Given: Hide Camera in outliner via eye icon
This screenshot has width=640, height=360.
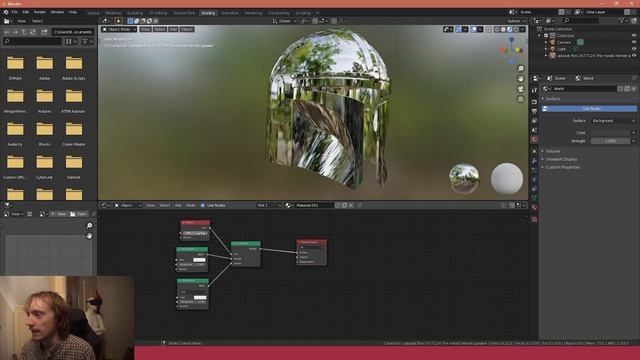Looking at the screenshot, I should coord(634,42).
